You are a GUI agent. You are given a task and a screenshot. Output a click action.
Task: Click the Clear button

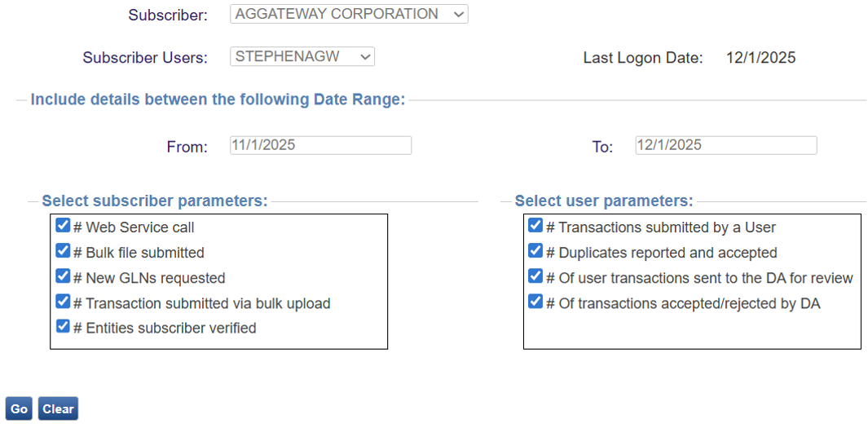tap(58, 408)
